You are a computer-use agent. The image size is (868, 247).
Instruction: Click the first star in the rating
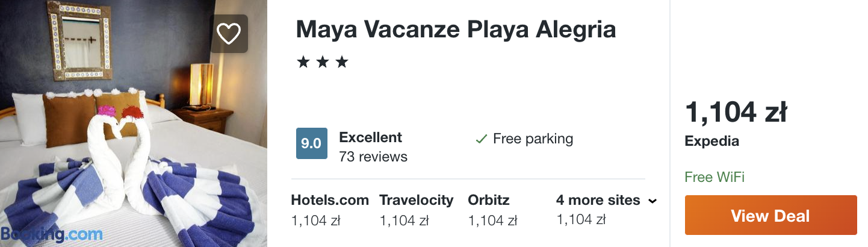303,62
